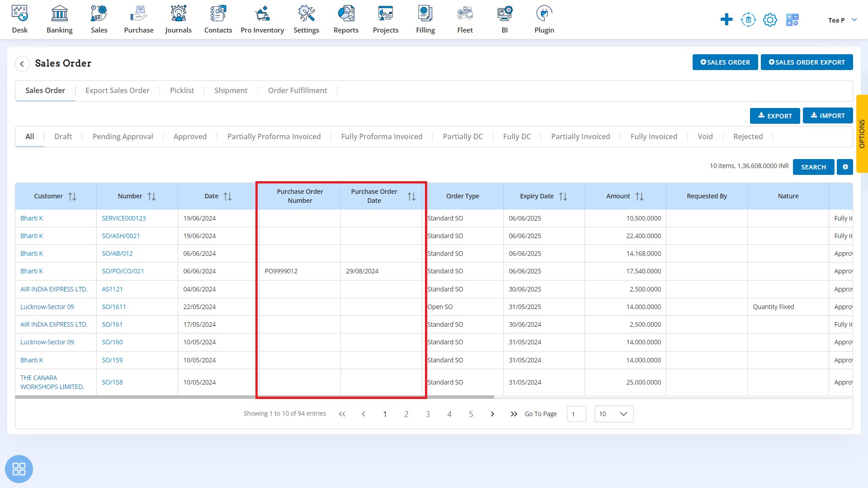
Task: Open the calculator icon in header
Action: coord(793,19)
